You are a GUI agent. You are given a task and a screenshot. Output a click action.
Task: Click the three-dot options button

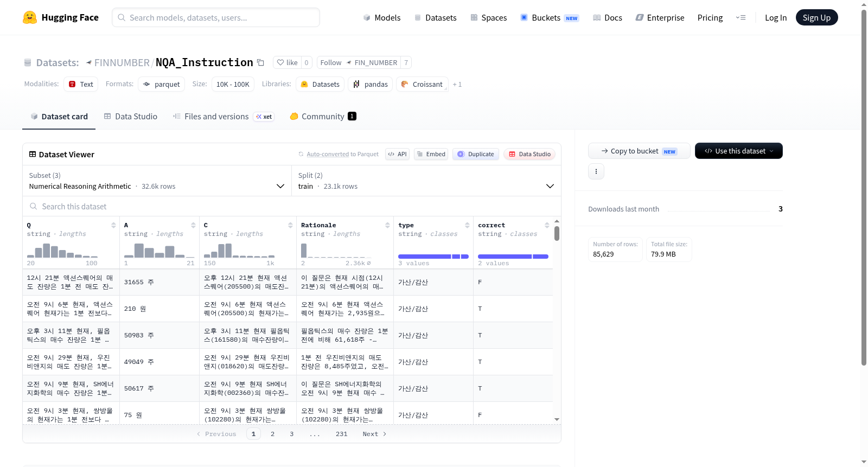pos(596,171)
